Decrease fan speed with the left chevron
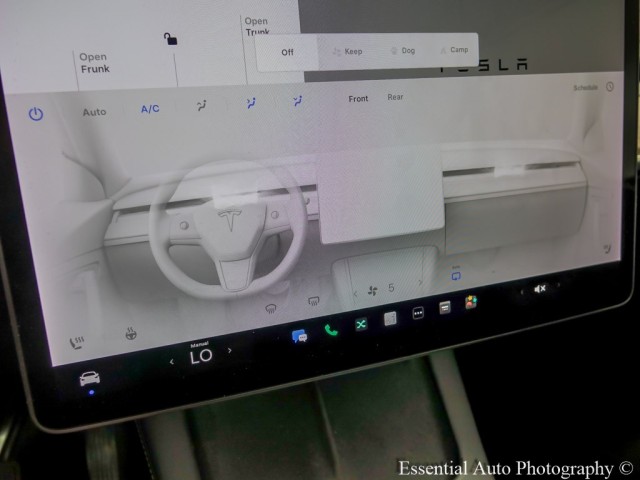The width and height of the screenshot is (640, 480). coord(355,293)
